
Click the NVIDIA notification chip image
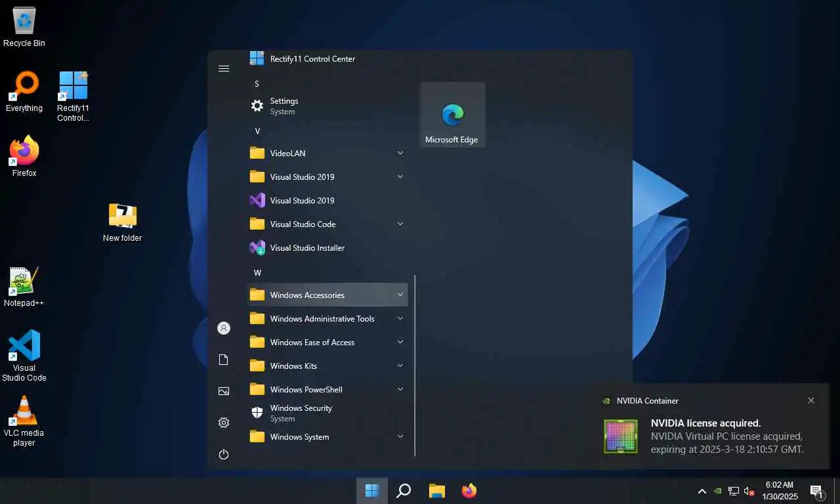coord(621,436)
